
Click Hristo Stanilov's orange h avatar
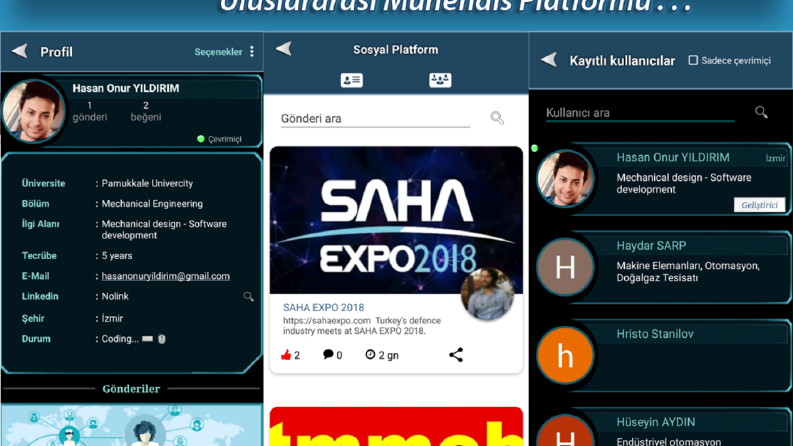pyautogui.click(x=565, y=355)
